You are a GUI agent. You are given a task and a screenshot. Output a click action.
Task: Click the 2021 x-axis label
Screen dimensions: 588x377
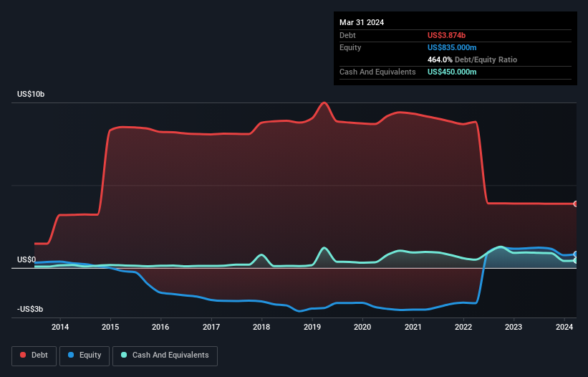413,327
